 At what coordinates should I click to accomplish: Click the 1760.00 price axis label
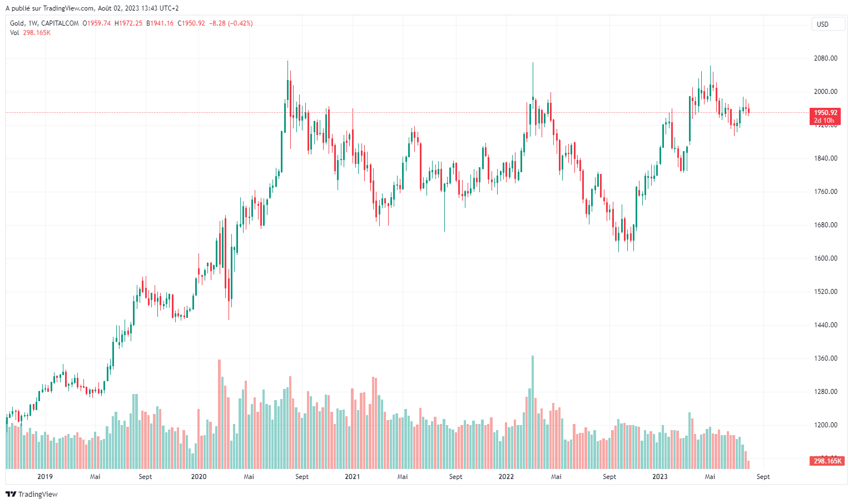pos(826,192)
